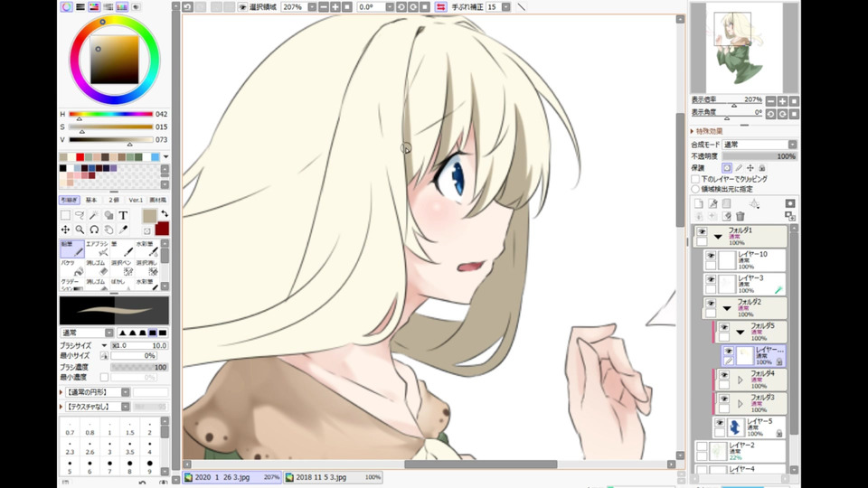Select the rectangular selection tool
Screen dimensions: 868x488
coord(65,215)
